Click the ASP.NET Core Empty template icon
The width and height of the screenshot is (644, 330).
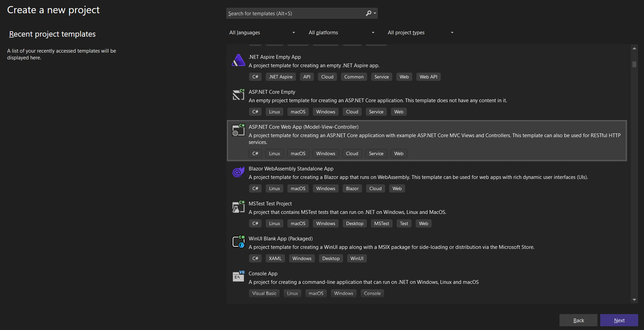click(x=239, y=95)
